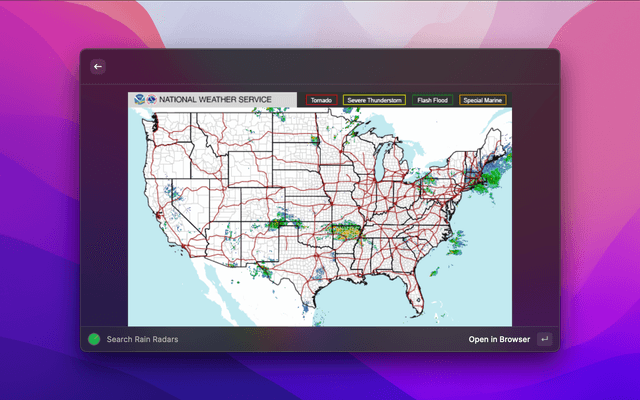Click the heavy rain cell over Arkansas
The width and height of the screenshot is (640, 400).
coord(345,232)
